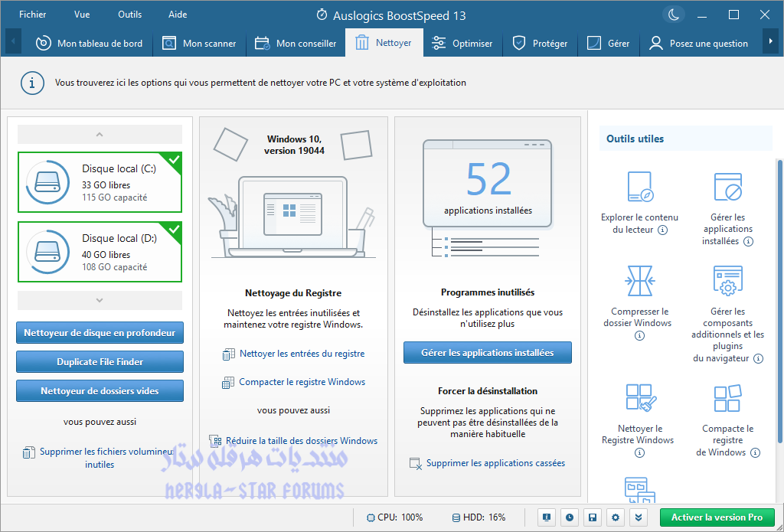Go to the Optimiser tab
784x532 pixels.
pos(462,43)
